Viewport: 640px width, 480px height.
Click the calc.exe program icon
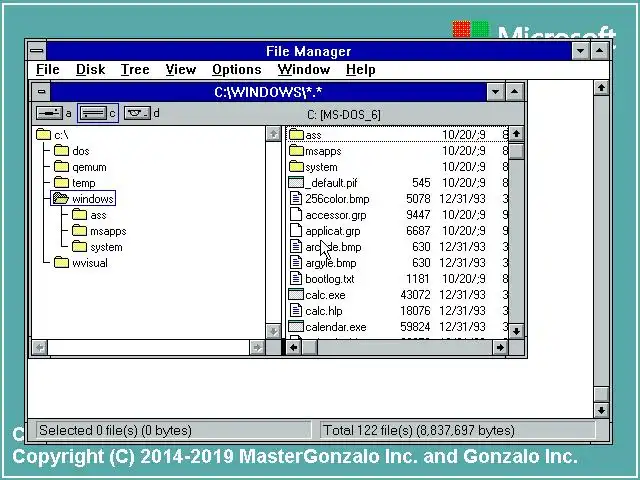(296, 294)
